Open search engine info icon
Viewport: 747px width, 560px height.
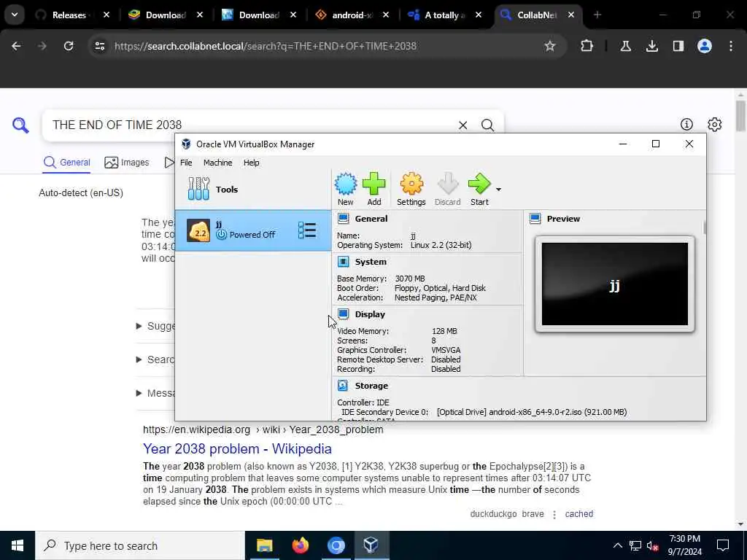pyautogui.click(x=686, y=124)
